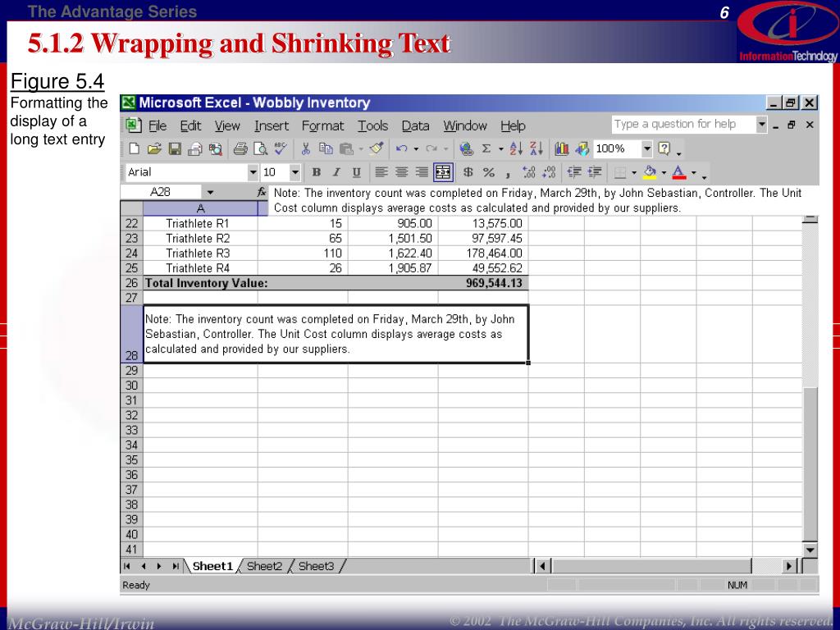The width and height of the screenshot is (840, 630).
Task: Click the Increase Decimal icon
Action: (x=529, y=172)
